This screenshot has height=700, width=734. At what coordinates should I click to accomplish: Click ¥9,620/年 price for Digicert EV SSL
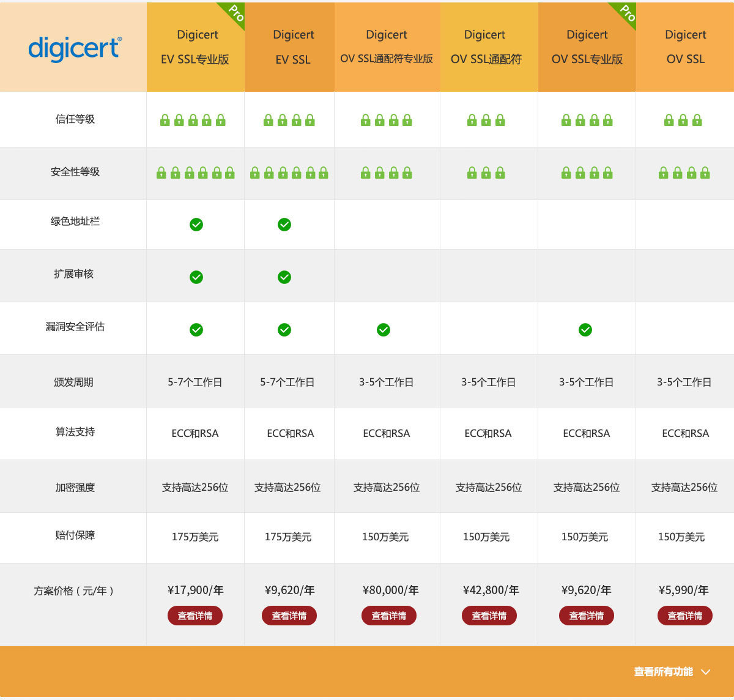(x=290, y=590)
